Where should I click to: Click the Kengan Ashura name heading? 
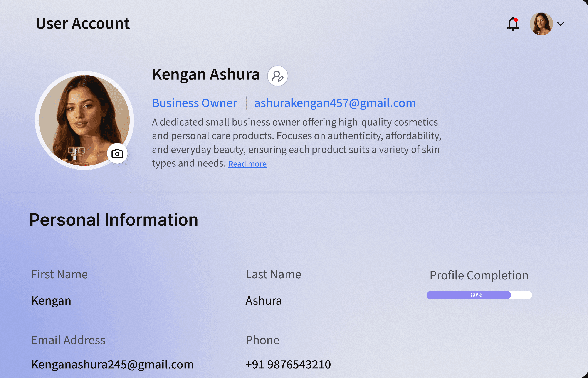pyautogui.click(x=206, y=74)
